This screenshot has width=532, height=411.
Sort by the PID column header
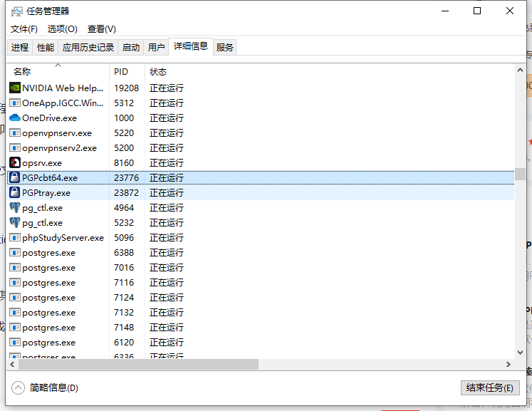coord(121,72)
